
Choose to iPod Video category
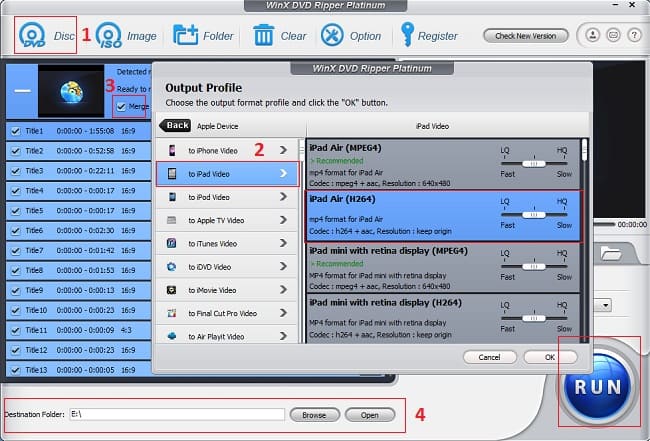pos(227,197)
